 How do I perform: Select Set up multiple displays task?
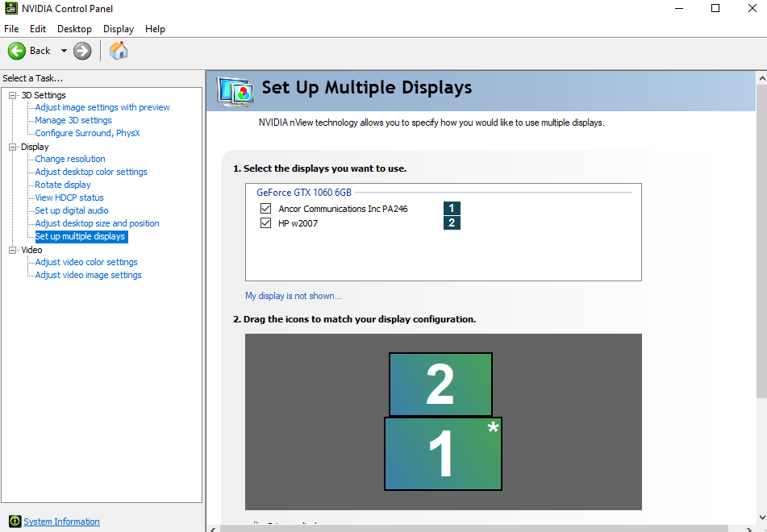(81, 236)
